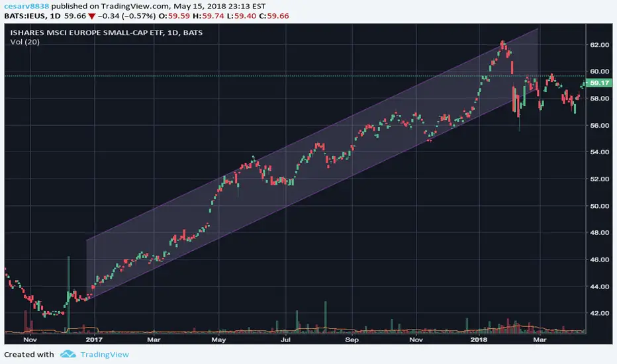Click the Vol (20) indicator label
Image resolution: width=617 pixels, height=364 pixels.
click(x=24, y=42)
